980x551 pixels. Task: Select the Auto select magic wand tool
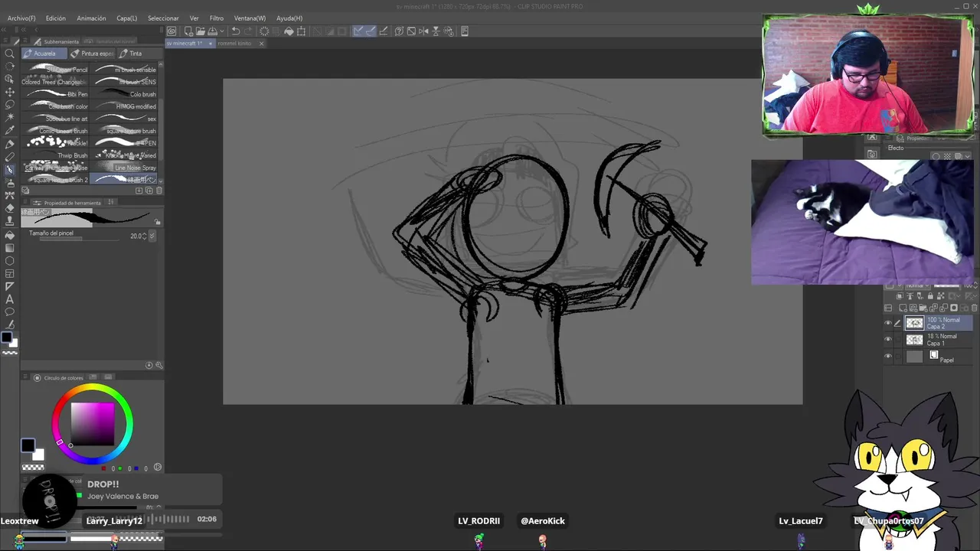pos(10,117)
